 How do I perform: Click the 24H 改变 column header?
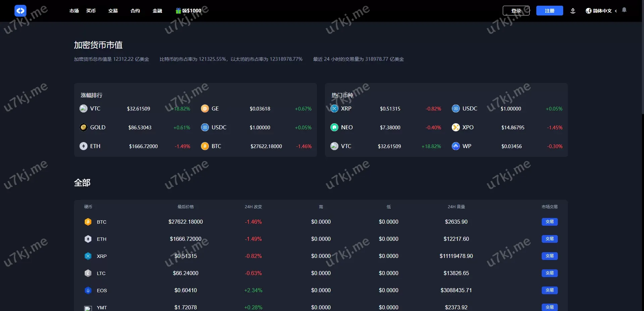[253, 207]
